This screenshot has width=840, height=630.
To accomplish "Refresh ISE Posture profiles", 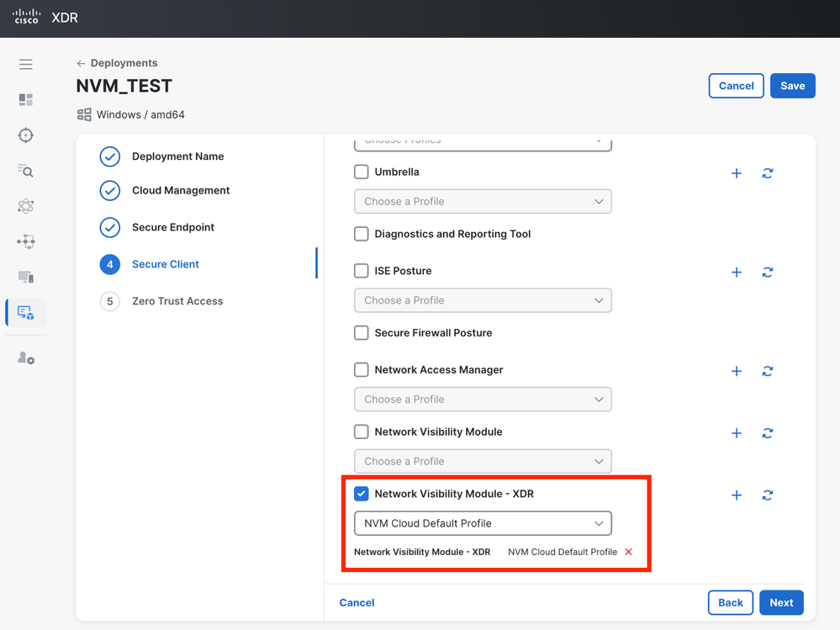I will (x=768, y=273).
